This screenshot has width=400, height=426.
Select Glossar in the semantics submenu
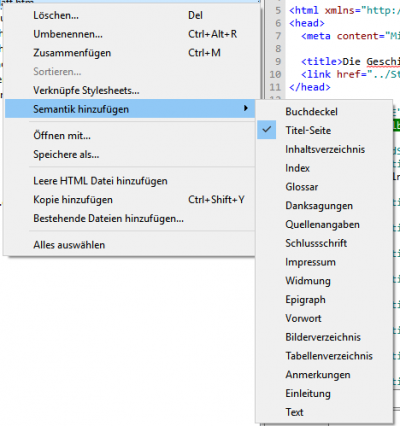(324, 187)
